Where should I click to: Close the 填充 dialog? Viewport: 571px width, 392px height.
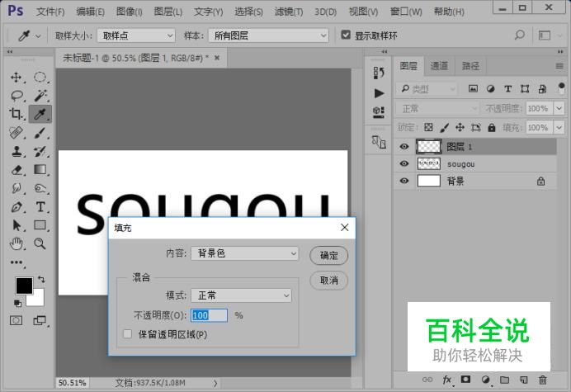click(x=344, y=228)
